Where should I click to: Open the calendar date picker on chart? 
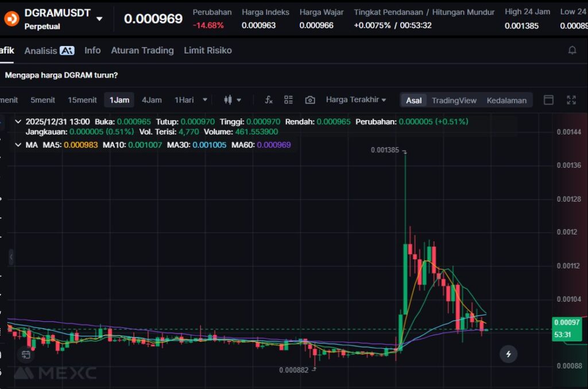coord(25,354)
